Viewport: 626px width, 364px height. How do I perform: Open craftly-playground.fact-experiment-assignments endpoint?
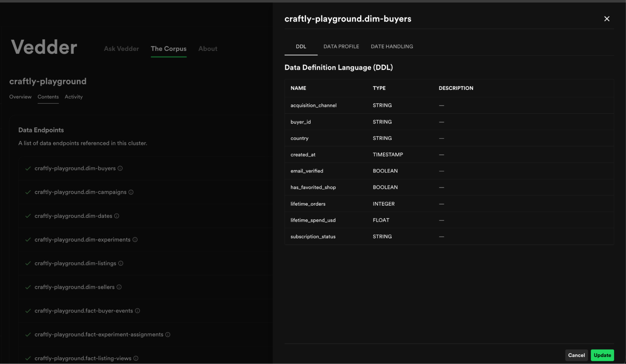99,335
